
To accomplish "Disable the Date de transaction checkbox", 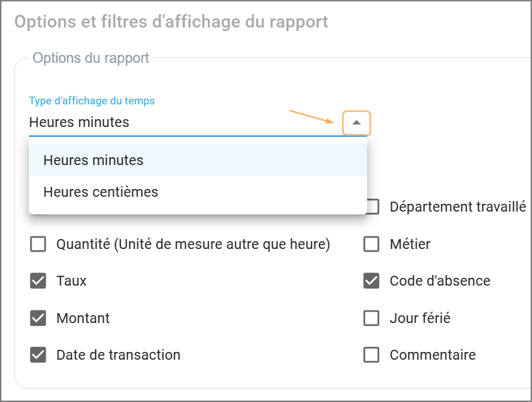I will pyautogui.click(x=38, y=355).
